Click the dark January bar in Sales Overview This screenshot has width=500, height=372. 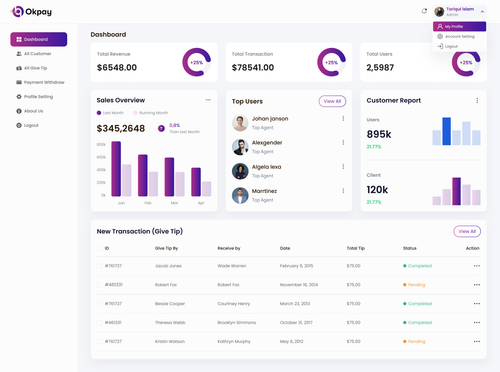pos(116,169)
